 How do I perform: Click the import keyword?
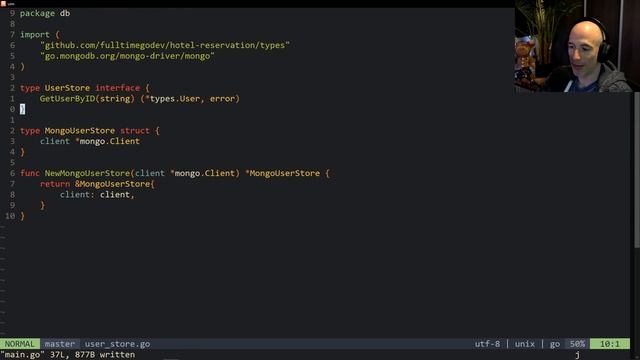pyautogui.click(x=35, y=35)
